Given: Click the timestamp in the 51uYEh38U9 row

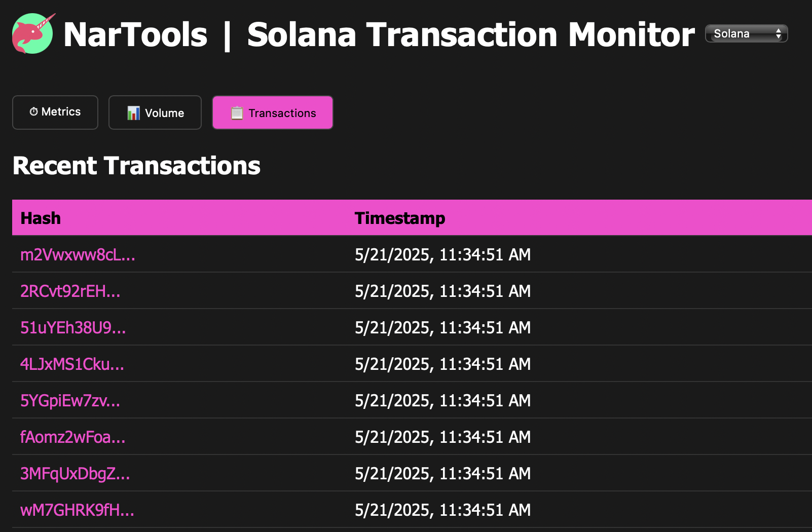Looking at the screenshot, I should coord(442,327).
